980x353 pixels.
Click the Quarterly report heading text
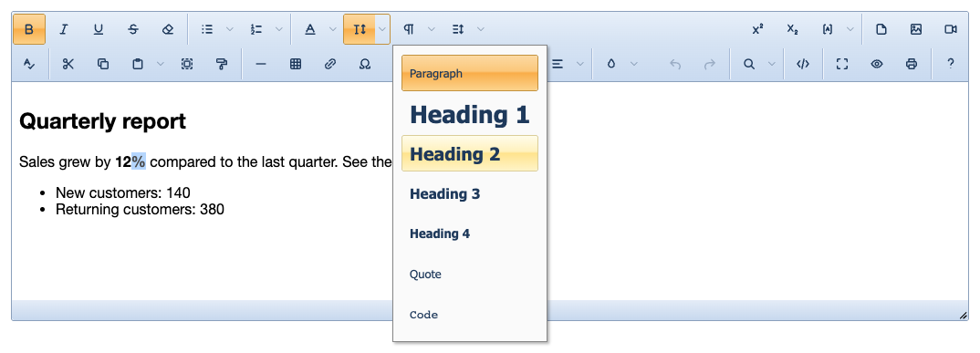point(102,121)
